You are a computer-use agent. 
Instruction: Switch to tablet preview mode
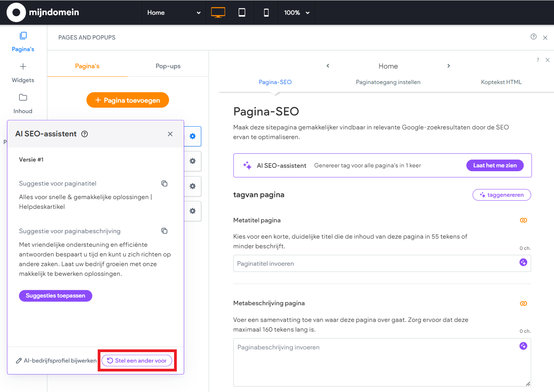pos(242,12)
